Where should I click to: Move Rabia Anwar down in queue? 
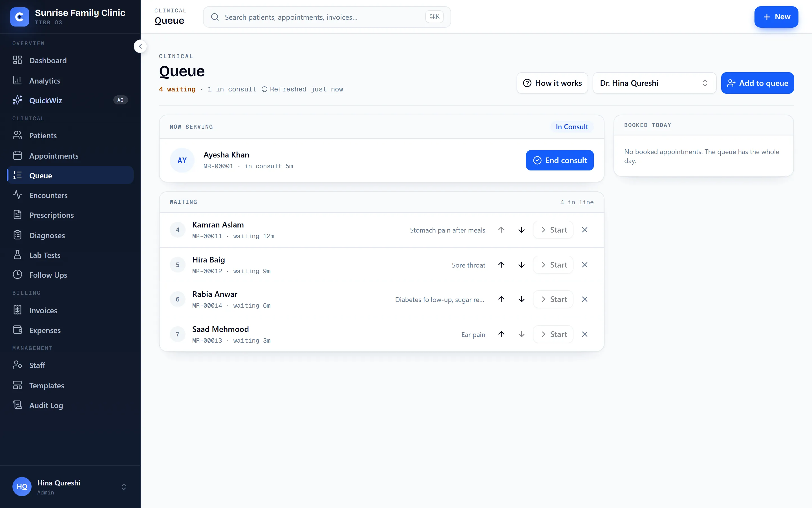pyautogui.click(x=521, y=299)
